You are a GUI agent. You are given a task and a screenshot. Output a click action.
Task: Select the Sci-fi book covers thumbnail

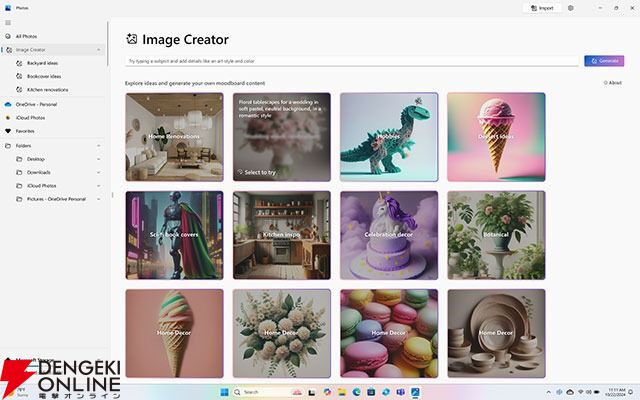(x=174, y=234)
